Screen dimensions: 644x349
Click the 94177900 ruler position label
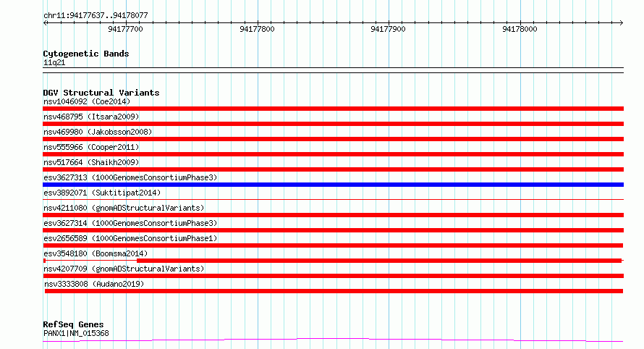click(x=388, y=29)
